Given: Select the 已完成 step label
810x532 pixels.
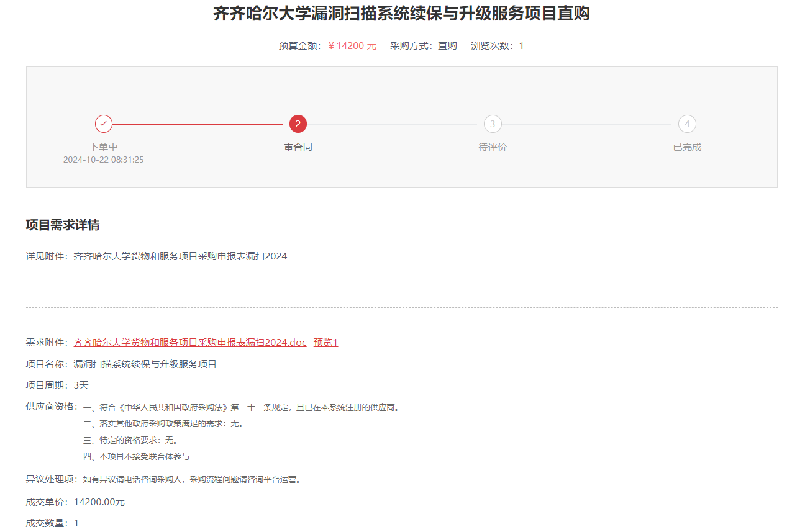Looking at the screenshot, I should tap(687, 147).
